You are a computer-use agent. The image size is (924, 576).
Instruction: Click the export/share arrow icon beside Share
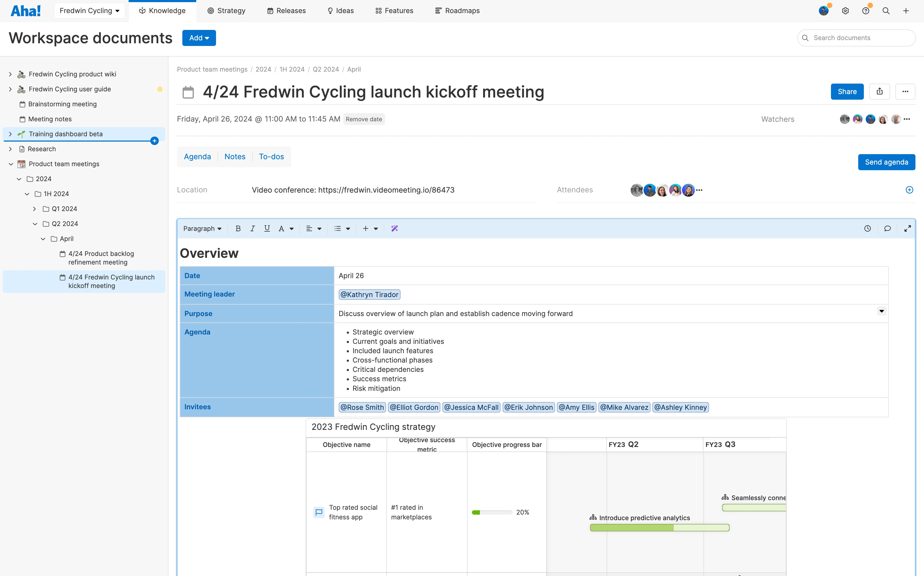point(880,91)
